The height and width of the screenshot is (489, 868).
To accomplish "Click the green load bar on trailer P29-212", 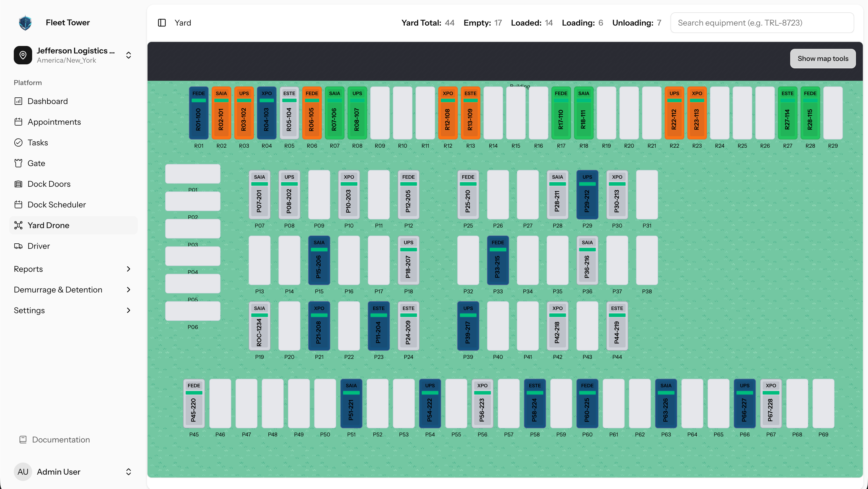I will [x=587, y=184].
